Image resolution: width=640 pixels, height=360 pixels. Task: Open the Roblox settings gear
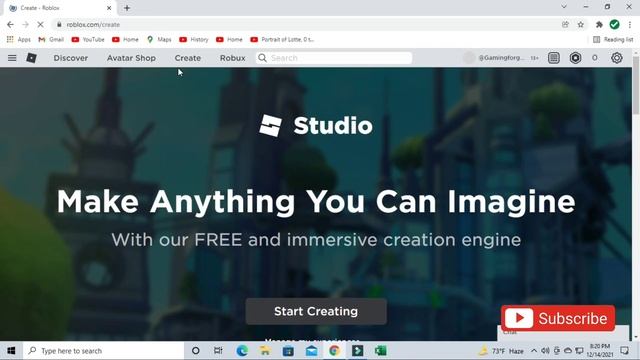point(617,58)
